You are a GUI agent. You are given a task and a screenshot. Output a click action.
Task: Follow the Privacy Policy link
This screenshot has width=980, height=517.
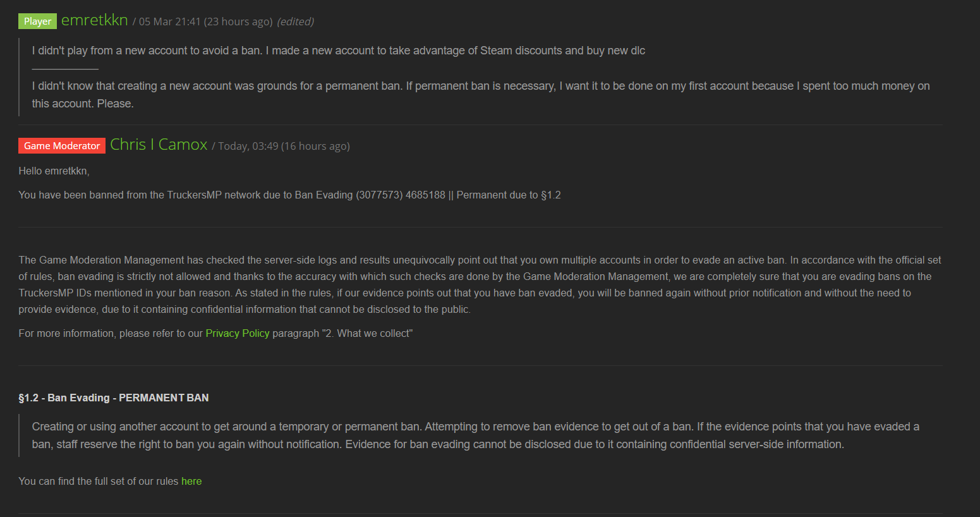pos(237,333)
